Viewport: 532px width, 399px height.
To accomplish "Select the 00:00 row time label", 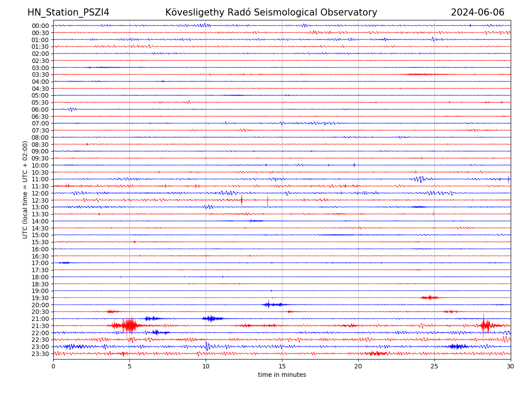I will click(x=40, y=26).
